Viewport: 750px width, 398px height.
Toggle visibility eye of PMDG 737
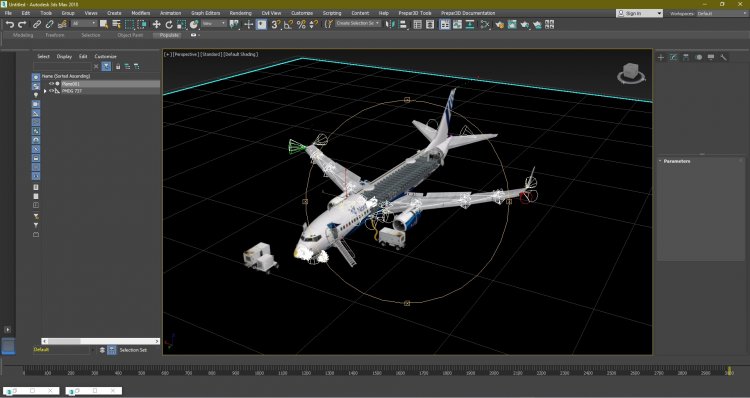51,91
